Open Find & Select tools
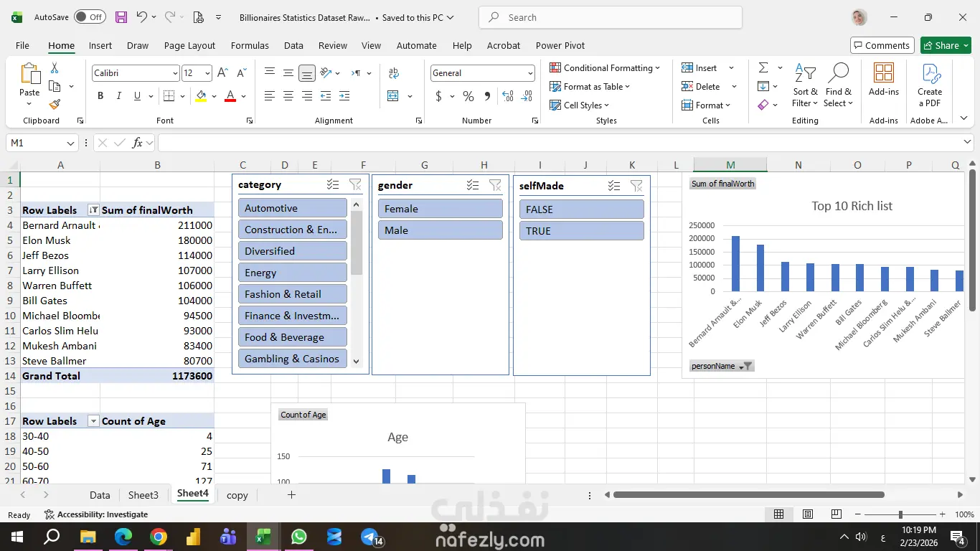Viewport: 980px width, 551px height. (838, 86)
